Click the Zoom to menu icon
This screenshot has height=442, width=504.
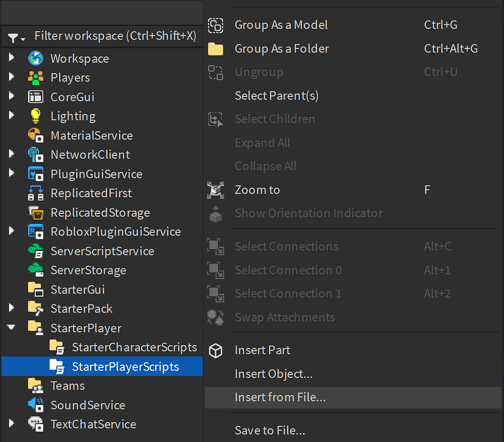216,190
